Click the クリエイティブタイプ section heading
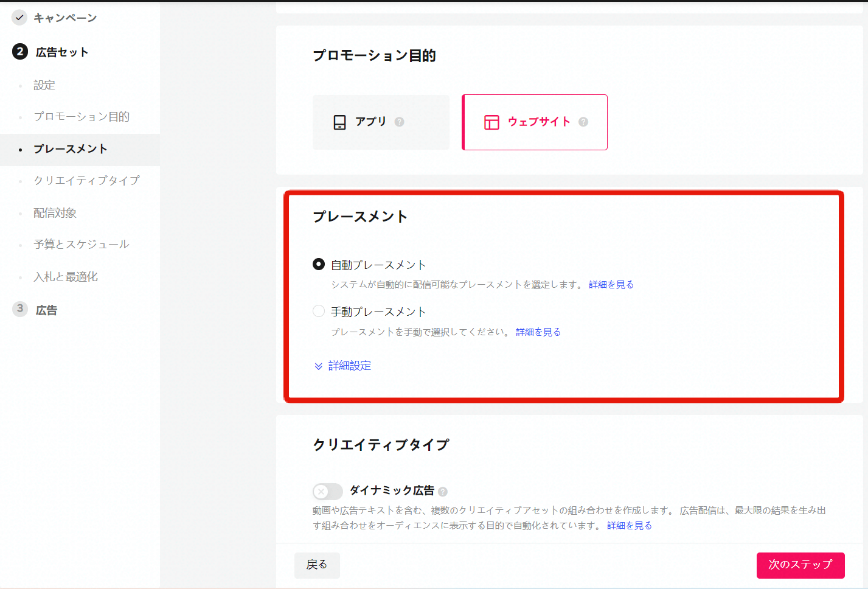 [x=381, y=445]
